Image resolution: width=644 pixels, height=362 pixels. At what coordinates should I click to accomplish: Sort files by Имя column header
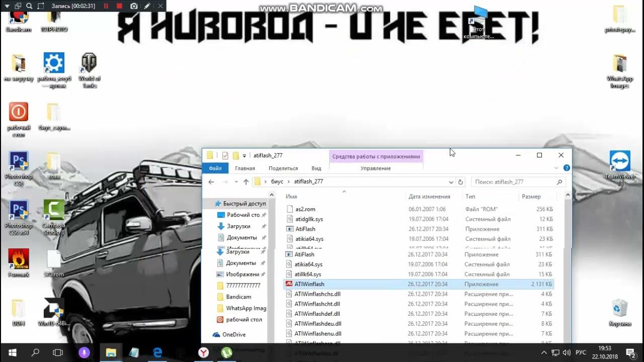click(x=291, y=197)
